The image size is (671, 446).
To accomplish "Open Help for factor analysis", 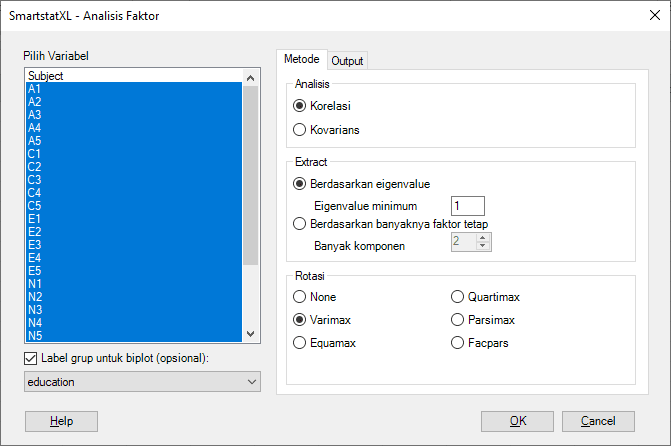I will click(x=61, y=421).
